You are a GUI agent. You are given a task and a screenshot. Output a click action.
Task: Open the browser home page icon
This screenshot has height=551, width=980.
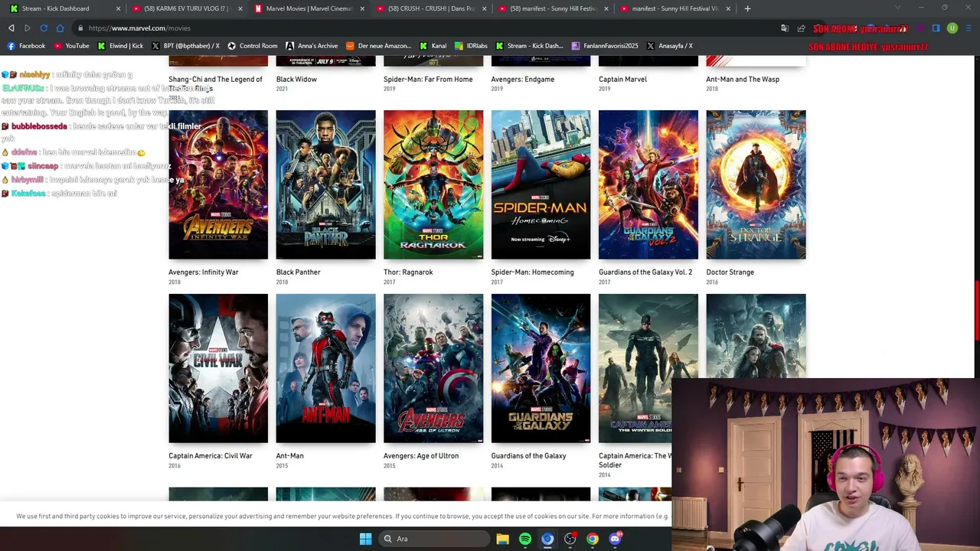coord(60,28)
